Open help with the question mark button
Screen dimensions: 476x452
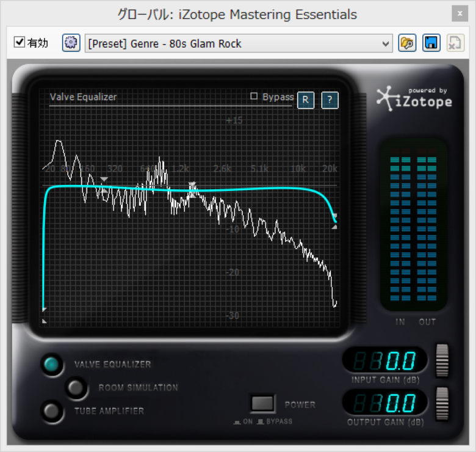330,100
